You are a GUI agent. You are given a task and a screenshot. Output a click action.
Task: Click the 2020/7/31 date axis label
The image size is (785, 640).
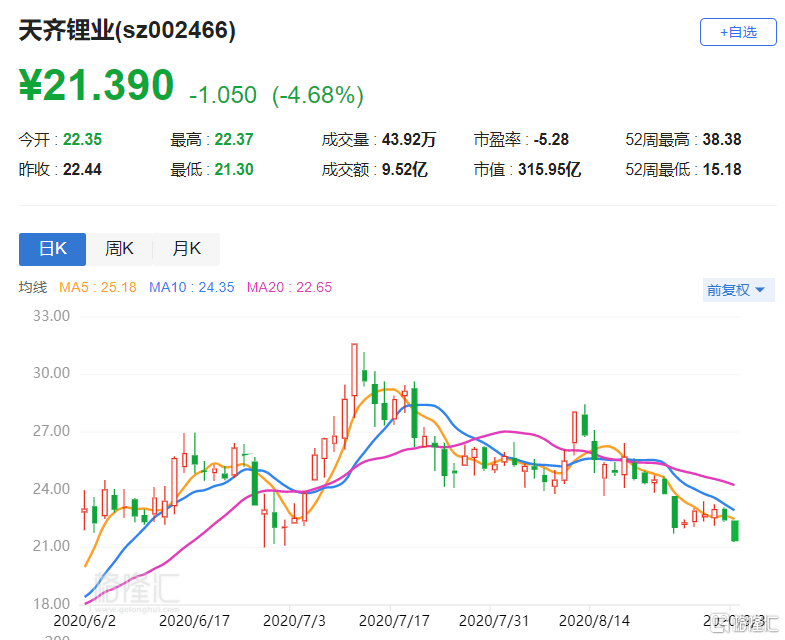pyautogui.click(x=494, y=621)
